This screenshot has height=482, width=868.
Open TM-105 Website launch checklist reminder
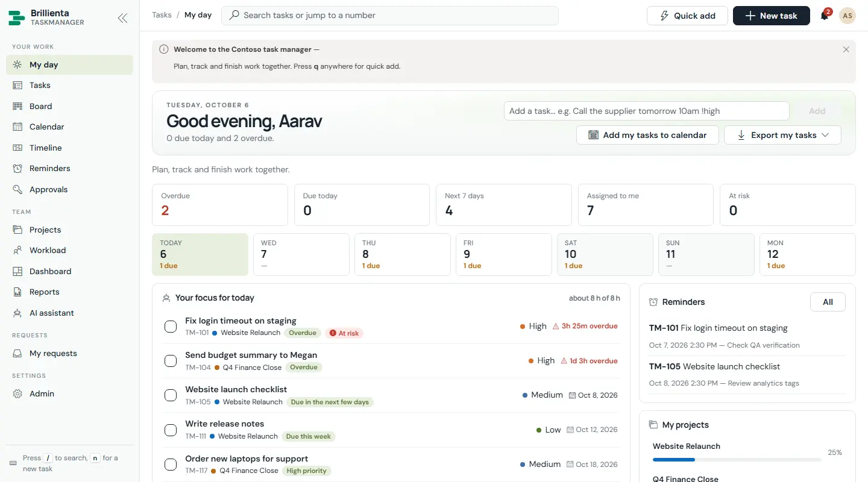point(747,374)
